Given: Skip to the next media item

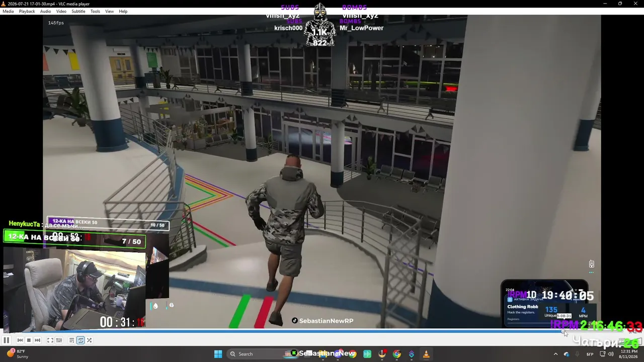Looking at the screenshot, I should [x=37, y=340].
